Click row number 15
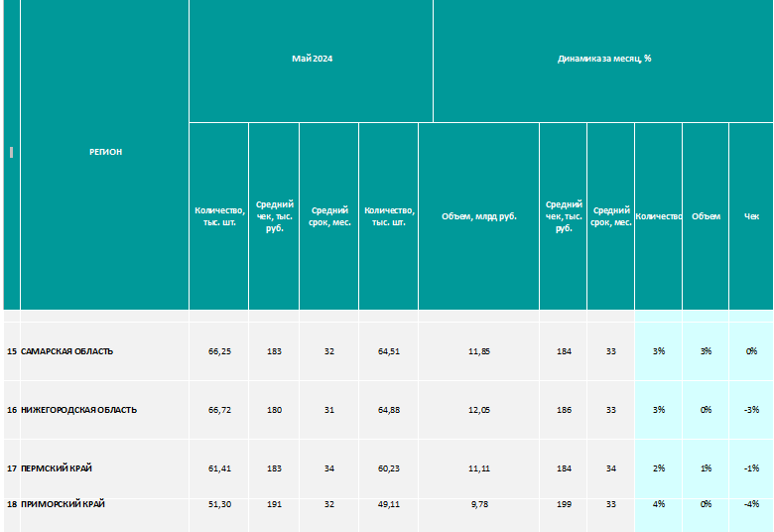Viewport: 774px width, 532px height. (12, 351)
